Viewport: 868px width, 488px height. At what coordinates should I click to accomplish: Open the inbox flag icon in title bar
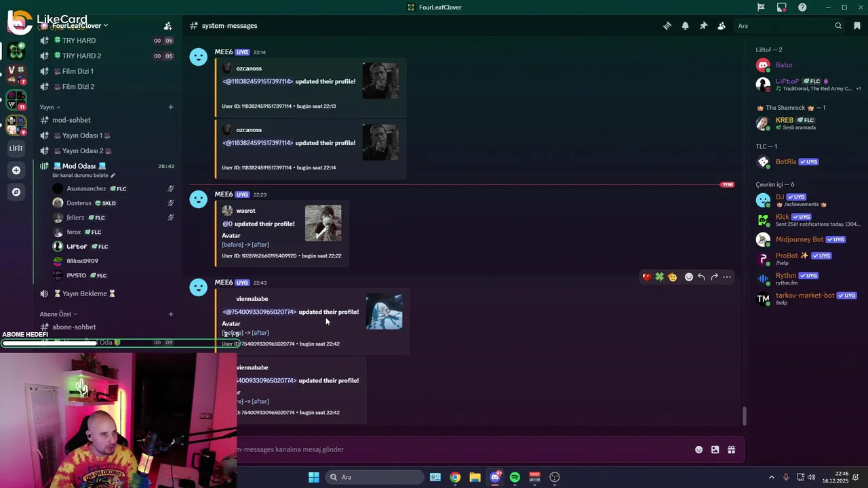[762, 7]
